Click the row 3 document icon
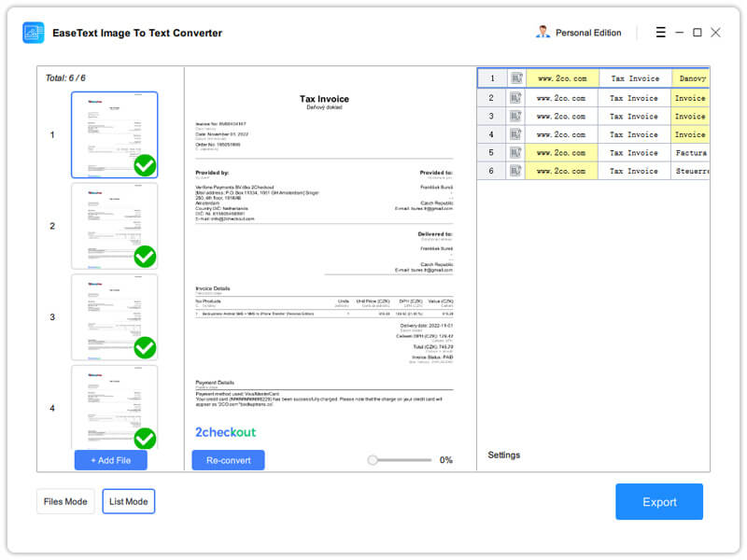 515,116
